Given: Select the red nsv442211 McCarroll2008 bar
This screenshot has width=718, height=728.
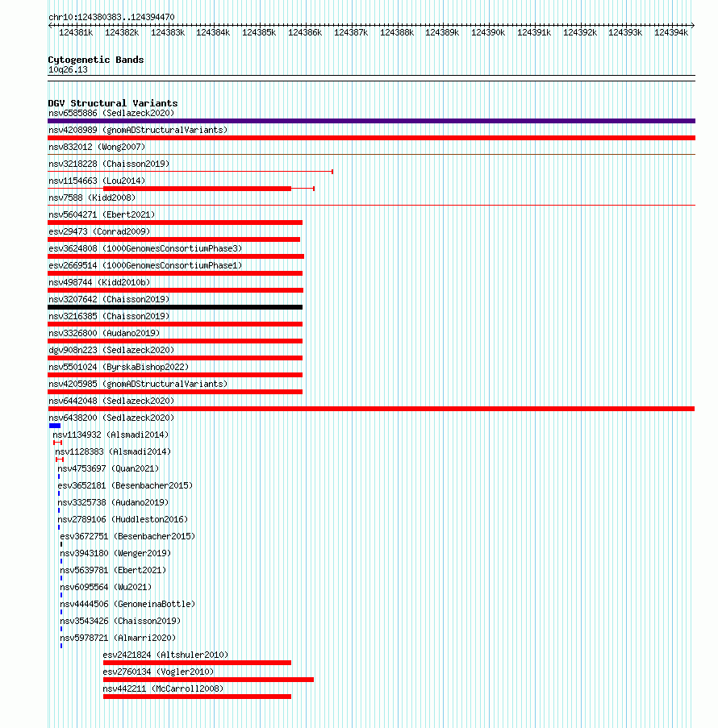Looking at the screenshot, I should [x=197, y=697].
